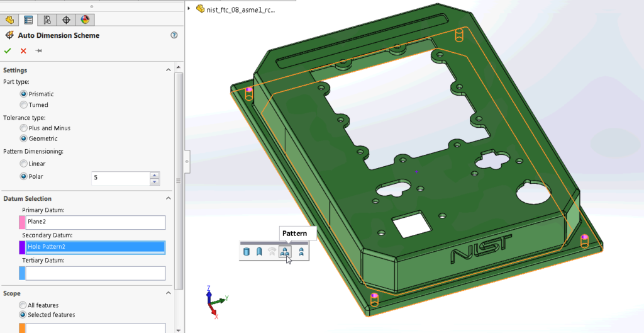Click the empty Tertiary Datum field
This screenshot has height=333, width=644.
(96, 273)
